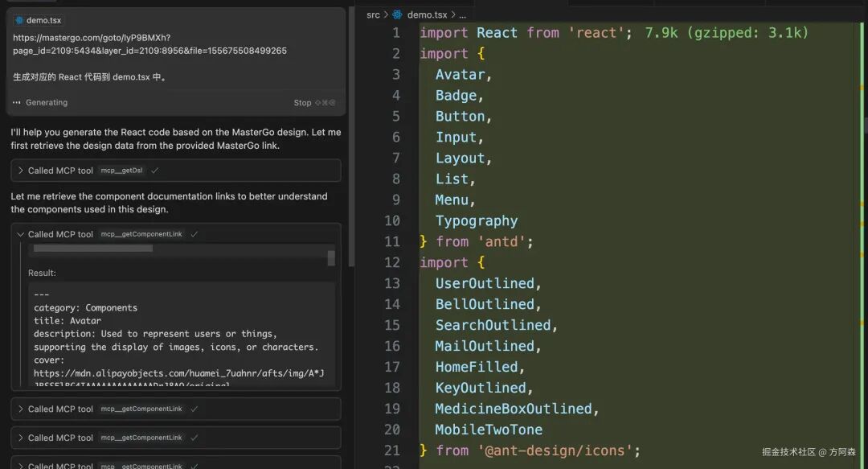Click the React icon in the chat demo.tsx chip
This screenshot has width=868, height=469.
tap(19, 20)
